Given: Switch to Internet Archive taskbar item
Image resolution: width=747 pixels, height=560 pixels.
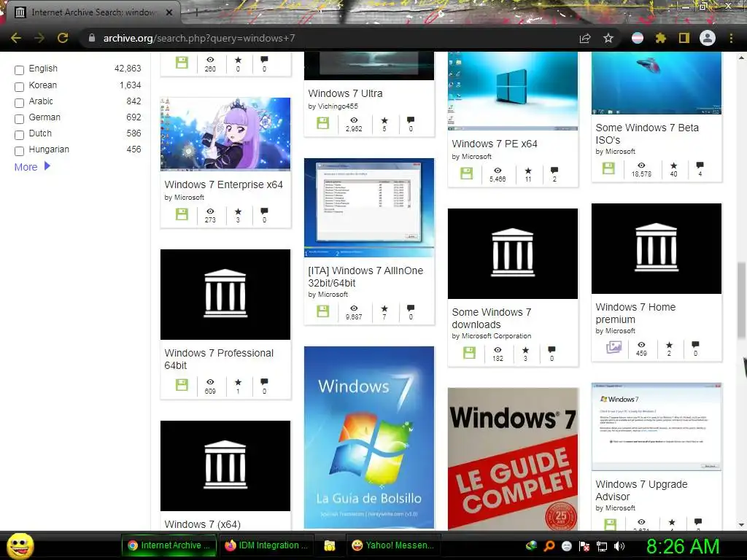Looking at the screenshot, I should coord(169,545).
